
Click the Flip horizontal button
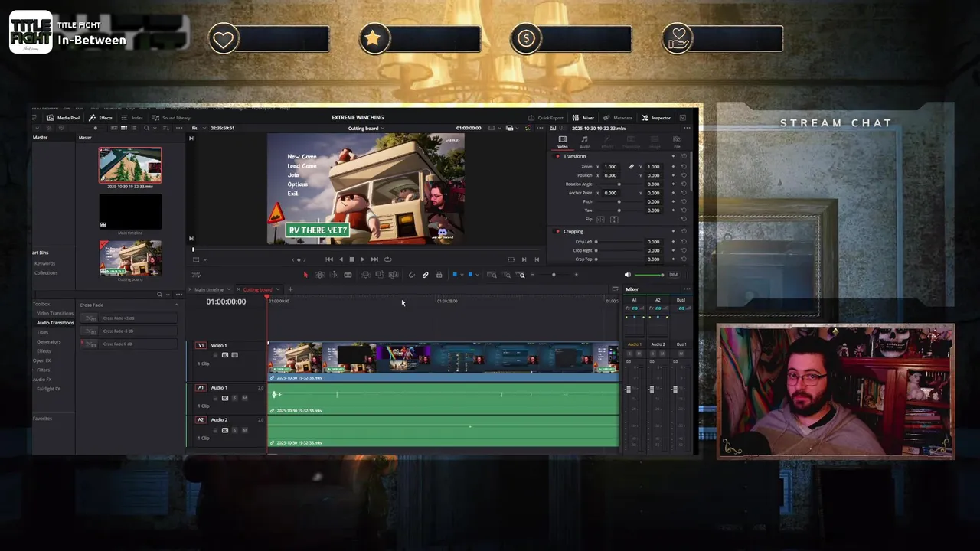click(600, 220)
